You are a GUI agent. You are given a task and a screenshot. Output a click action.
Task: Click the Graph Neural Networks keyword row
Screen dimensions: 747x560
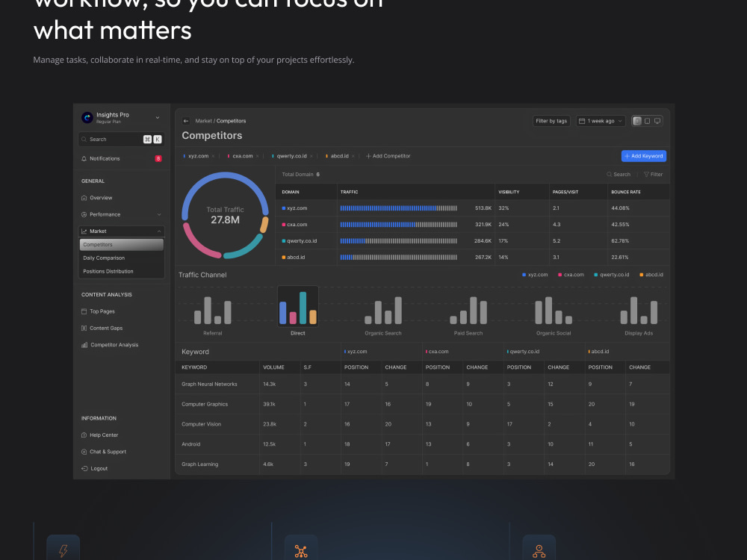423,385
